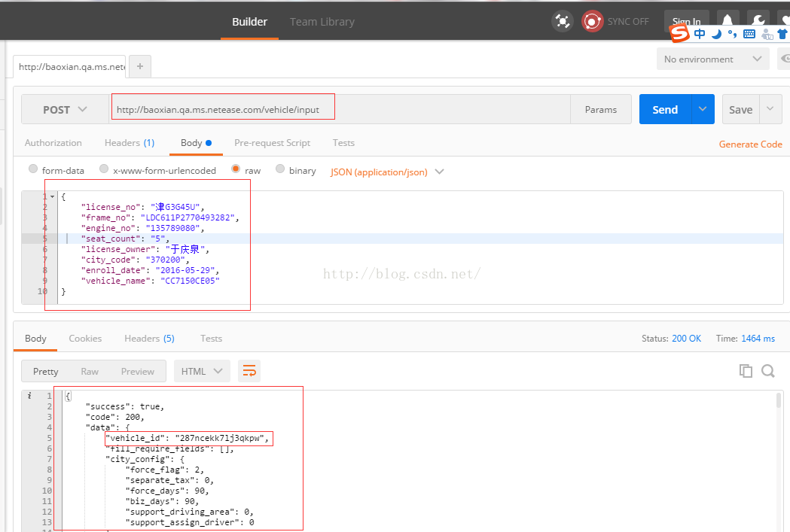Click the Sogou S logo icon
Screen dimensions: 790x532
click(x=679, y=33)
